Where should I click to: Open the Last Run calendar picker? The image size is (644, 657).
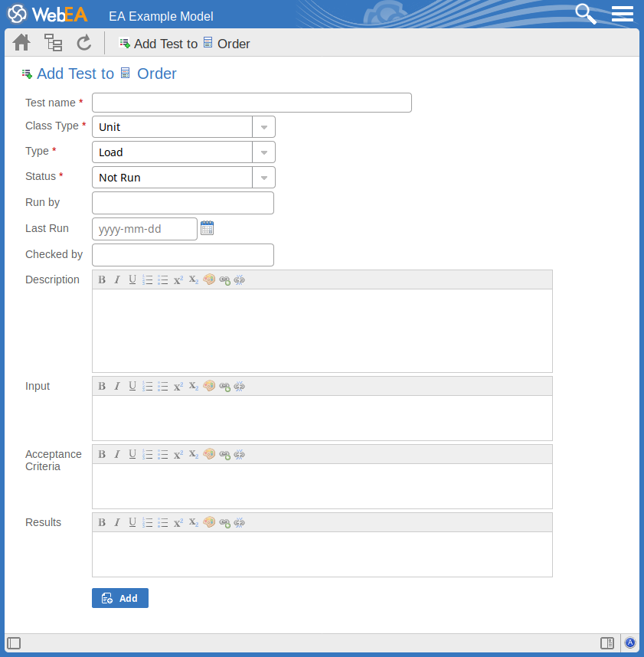[207, 228]
